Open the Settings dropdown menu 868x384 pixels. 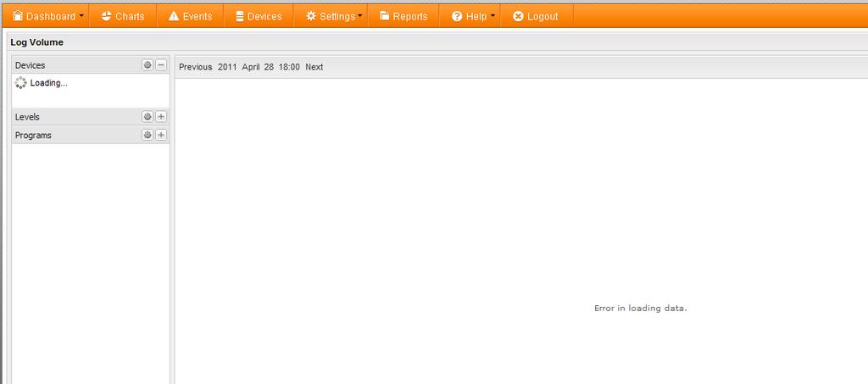coord(334,16)
